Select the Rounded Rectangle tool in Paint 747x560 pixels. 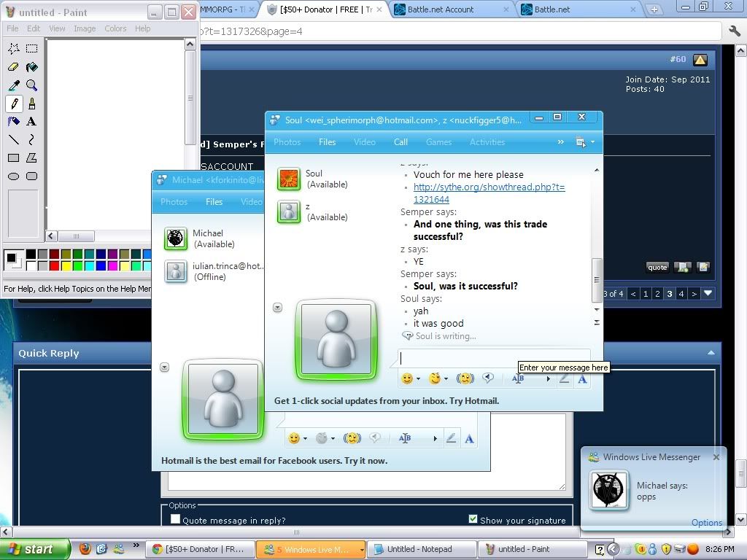pyautogui.click(x=32, y=176)
